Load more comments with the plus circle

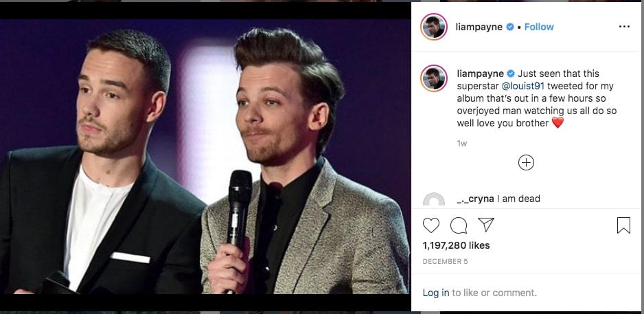point(526,163)
